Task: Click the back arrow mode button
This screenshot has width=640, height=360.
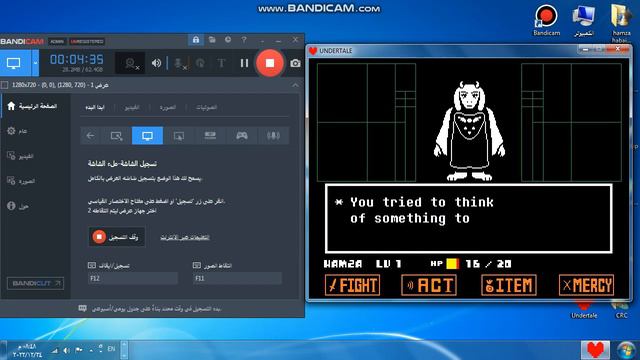Action: (x=91, y=136)
